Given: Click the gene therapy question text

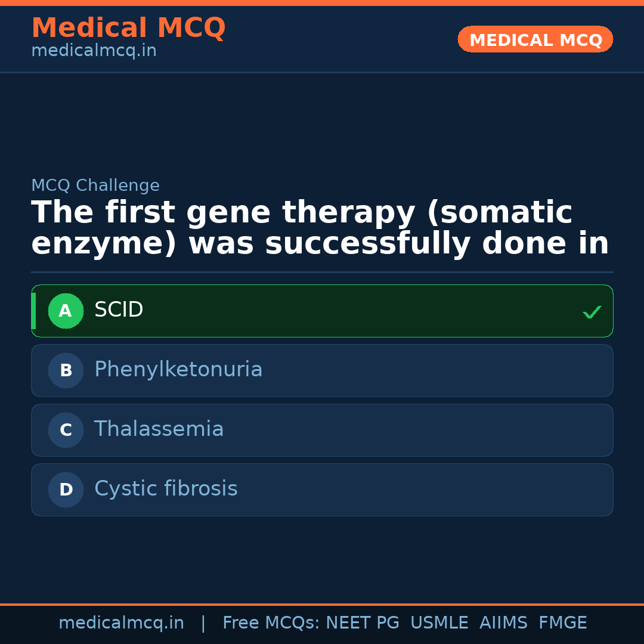Looking at the screenshot, I should [x=320, y=228].
